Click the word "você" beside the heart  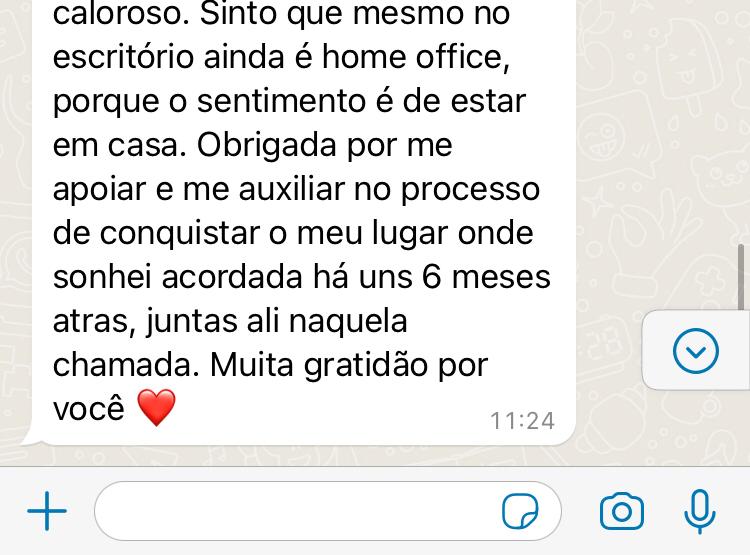click(88, 410)
